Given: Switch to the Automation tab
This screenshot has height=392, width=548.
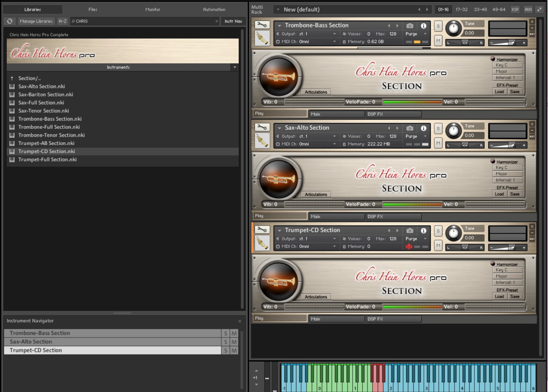Looking at the screenshot, I should point(214,9).
